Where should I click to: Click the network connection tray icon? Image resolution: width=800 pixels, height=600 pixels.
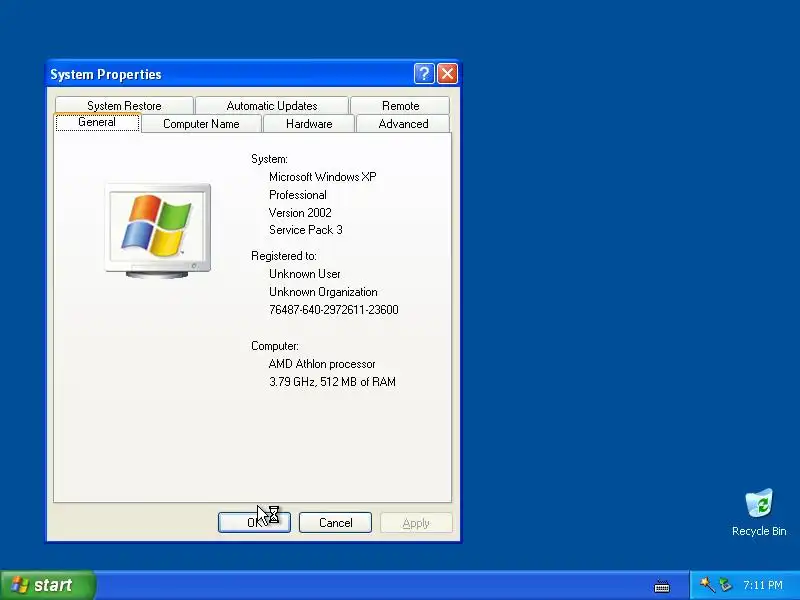pos(725,584)
